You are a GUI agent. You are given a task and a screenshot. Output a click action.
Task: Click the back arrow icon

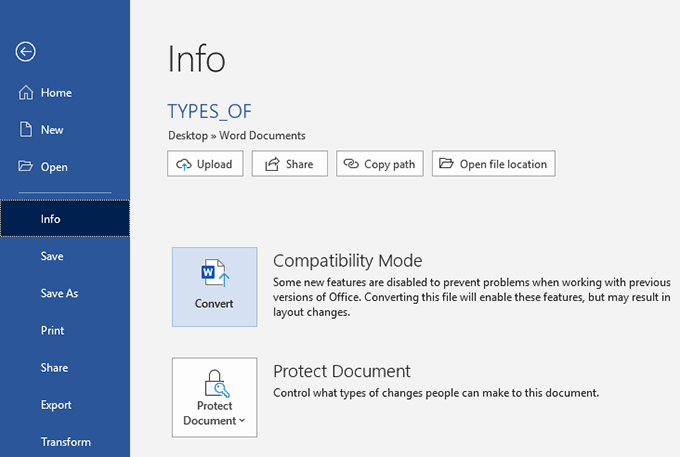pyautogui.click(x=26, y=52)
